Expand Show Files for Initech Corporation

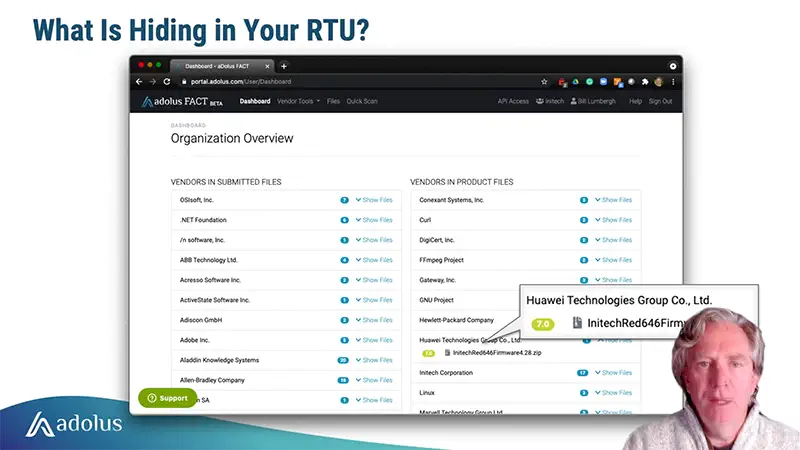(613, 373)
